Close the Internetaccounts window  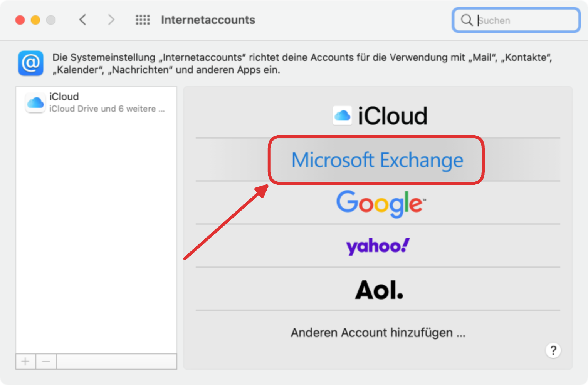[20, 20]
